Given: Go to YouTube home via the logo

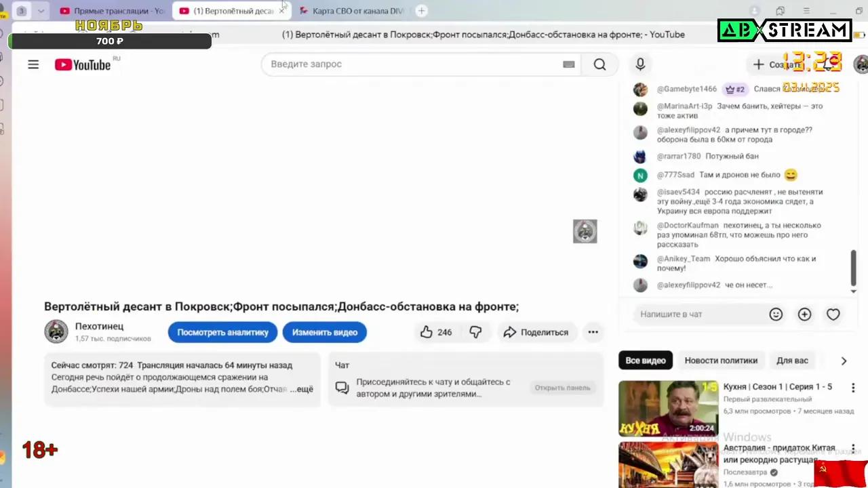Looking at the screenshot, I should click(x=83, y=64).
